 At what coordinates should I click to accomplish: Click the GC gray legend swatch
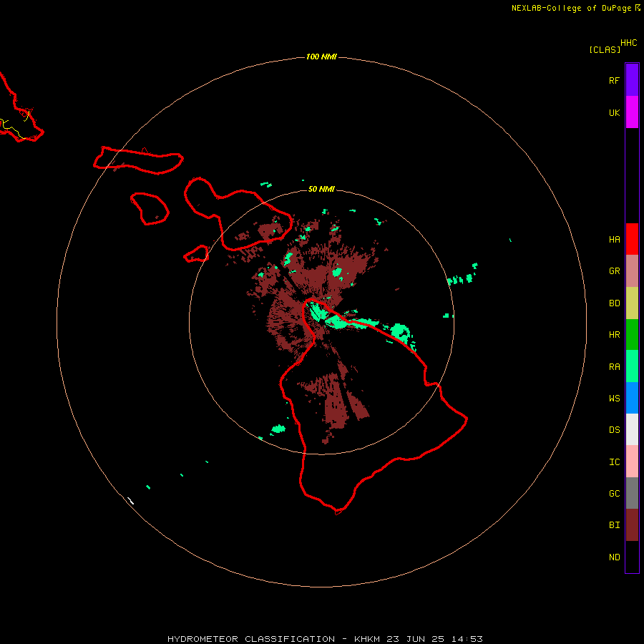632,493
